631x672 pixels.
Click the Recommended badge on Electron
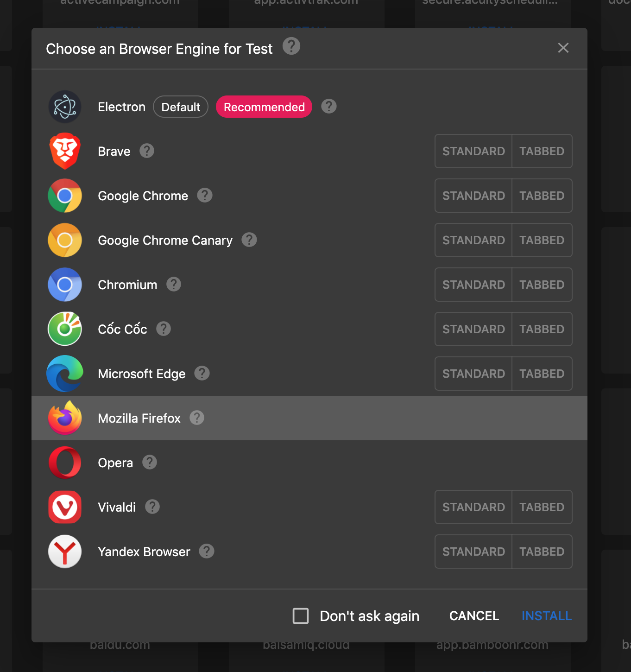click(x=264, y=107)
